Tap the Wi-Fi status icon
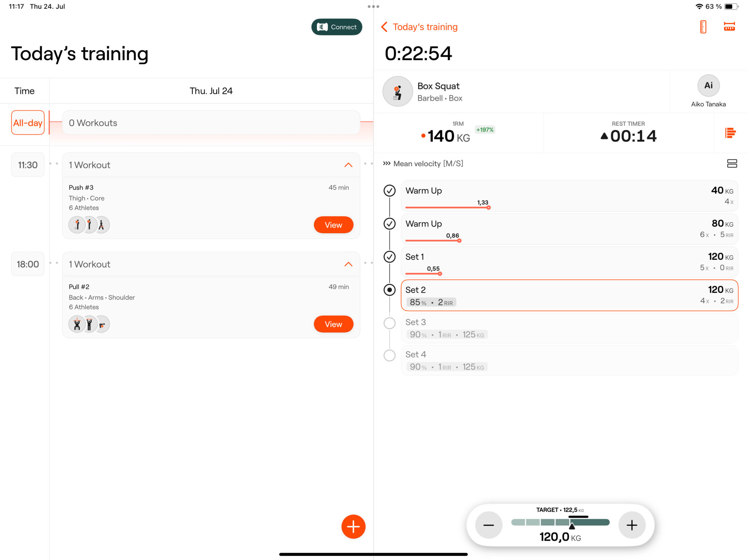This screenshot has width=747, height=560. (698, 6)
